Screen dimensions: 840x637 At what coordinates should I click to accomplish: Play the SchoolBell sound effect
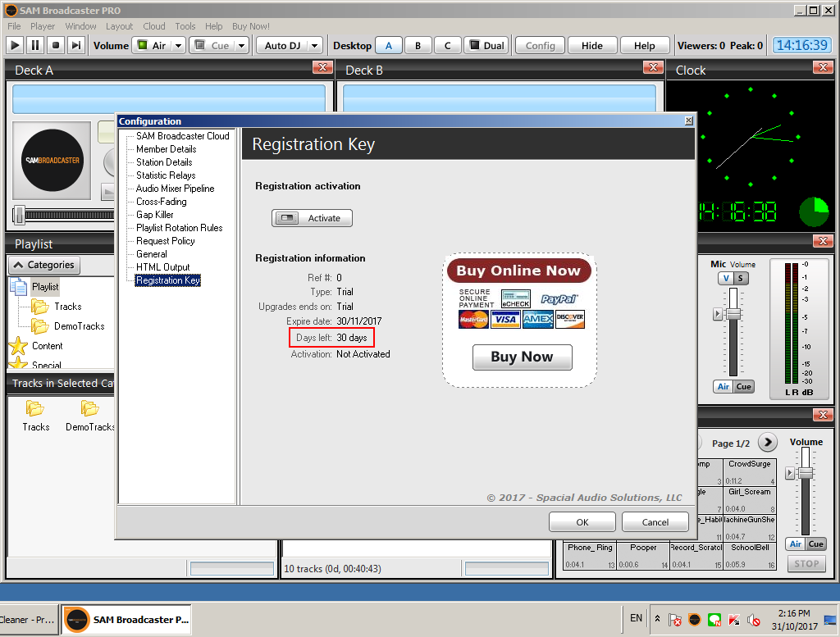click(750, 556)
